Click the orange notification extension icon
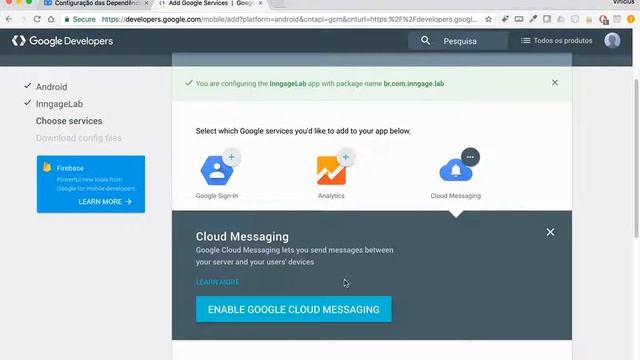640x360 pixels. point(631,19)
